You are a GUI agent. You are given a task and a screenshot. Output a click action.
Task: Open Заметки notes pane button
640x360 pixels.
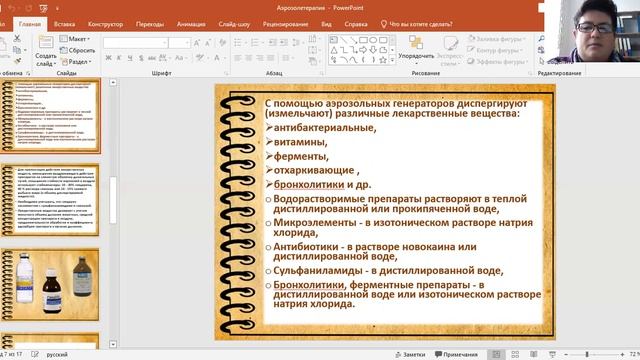coord(410,354)
